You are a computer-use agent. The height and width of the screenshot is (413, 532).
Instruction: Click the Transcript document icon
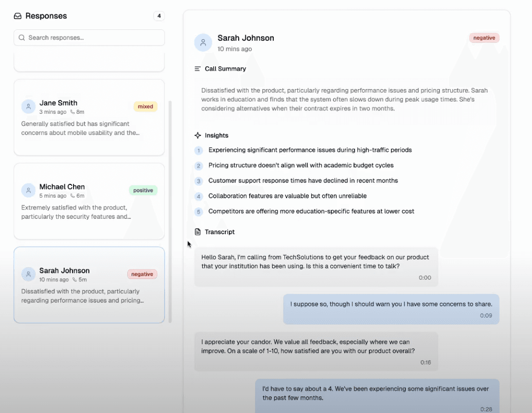coord(198,232)
